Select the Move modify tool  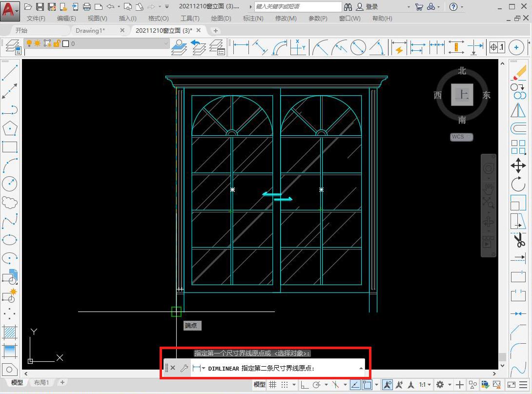point(518,165)
